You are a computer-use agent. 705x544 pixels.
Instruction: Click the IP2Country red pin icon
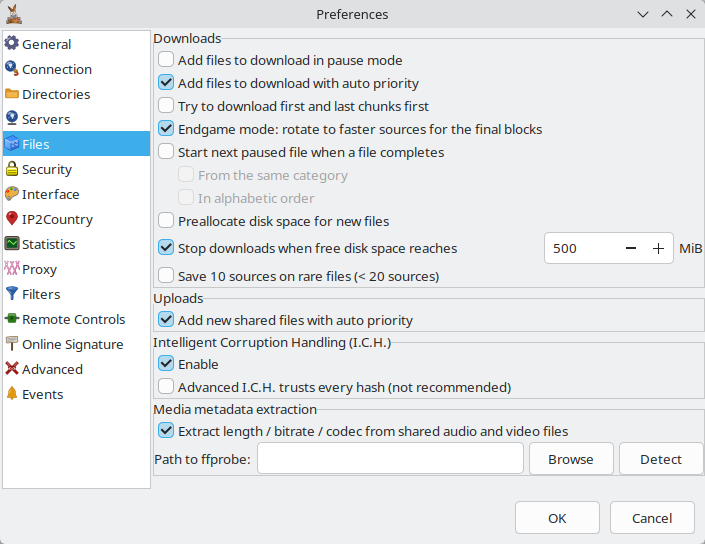point(12,218)
